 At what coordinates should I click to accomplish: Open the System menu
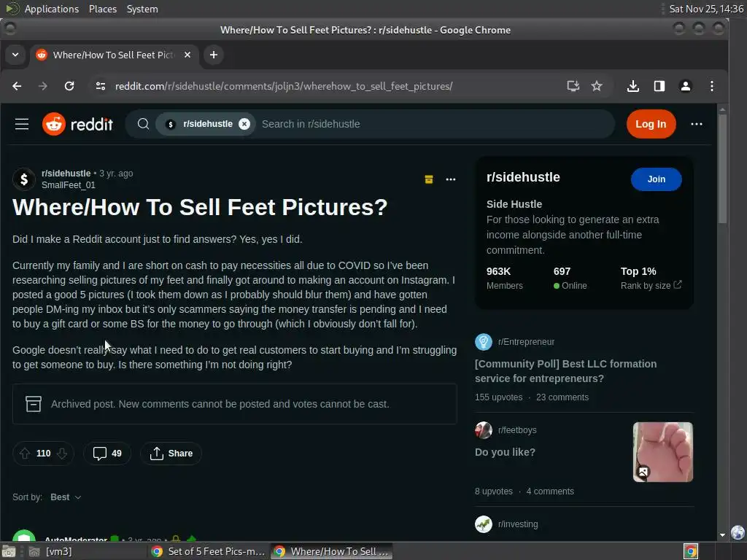click(x=142, y=9)
